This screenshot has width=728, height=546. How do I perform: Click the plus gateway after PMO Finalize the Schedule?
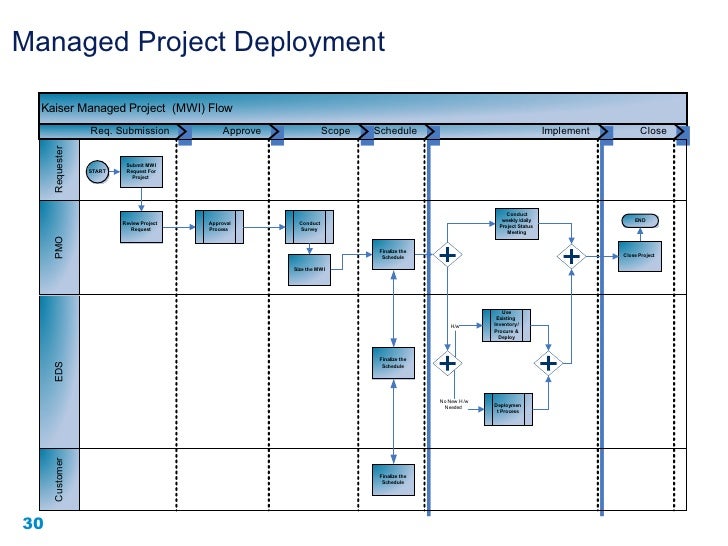pyautogui.click(x=447, y=255)
